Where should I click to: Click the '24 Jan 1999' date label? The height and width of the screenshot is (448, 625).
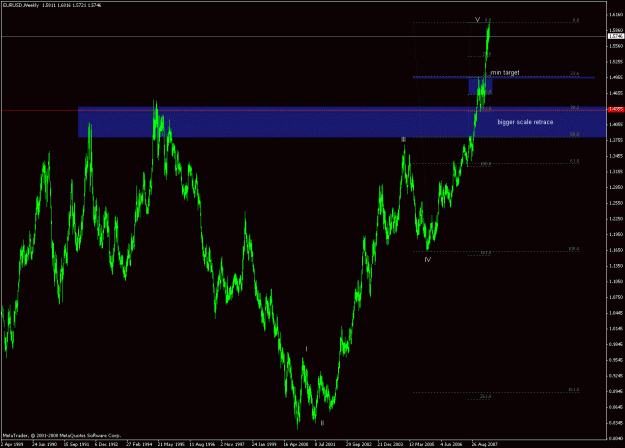tap(265, 444)
